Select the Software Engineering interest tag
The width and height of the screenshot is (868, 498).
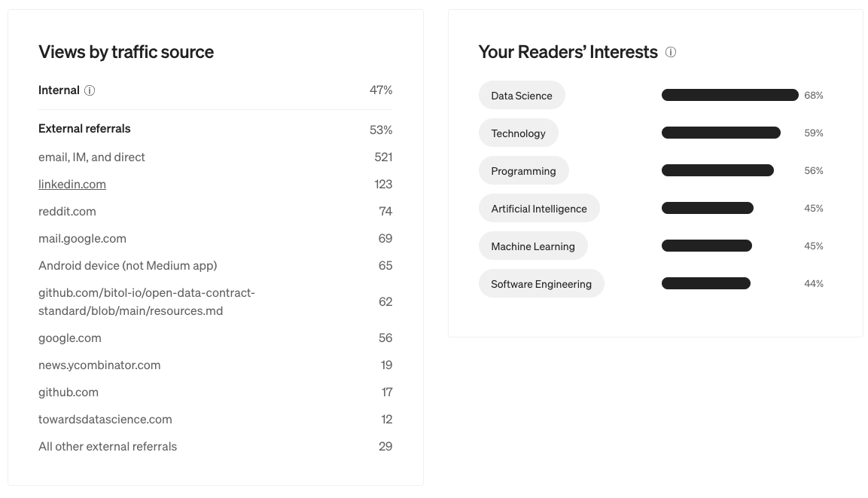point(541,283)
